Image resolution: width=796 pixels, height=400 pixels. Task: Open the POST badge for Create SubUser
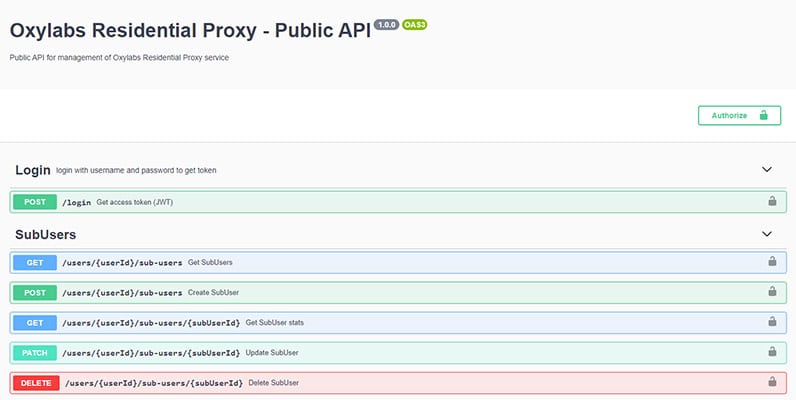pyautogui.click(x=34, y=292)
